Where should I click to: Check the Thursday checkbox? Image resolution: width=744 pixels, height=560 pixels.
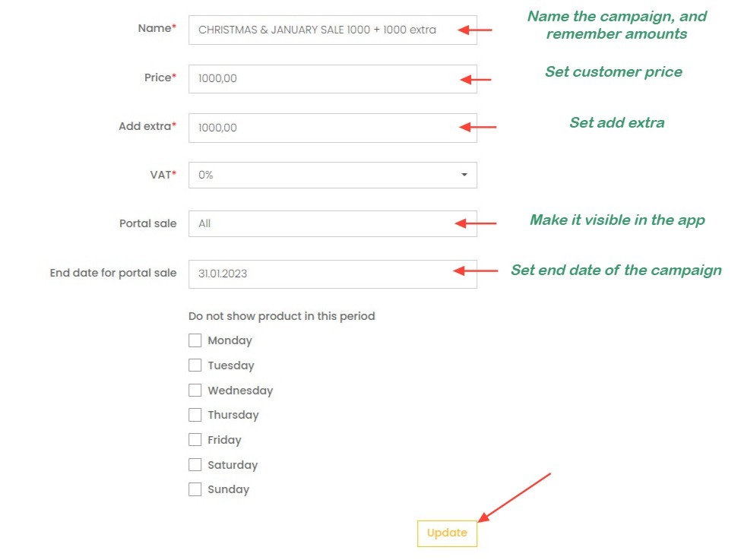(195, 415)
